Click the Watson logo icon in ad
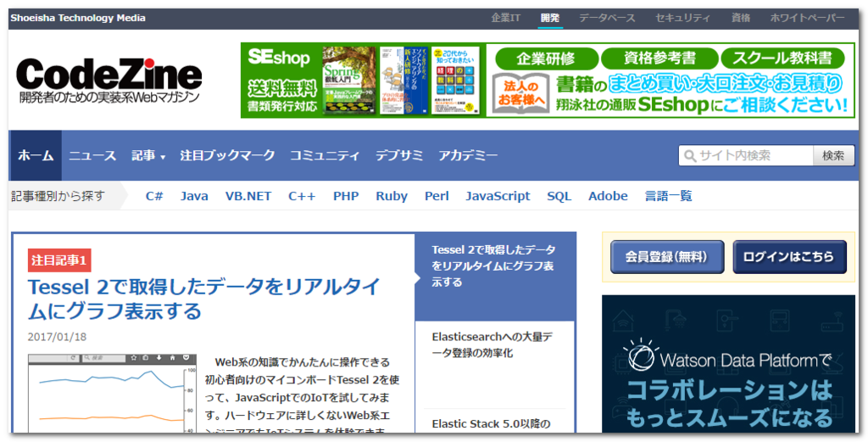This screenshot has width=868, height=442. [641, 356]
